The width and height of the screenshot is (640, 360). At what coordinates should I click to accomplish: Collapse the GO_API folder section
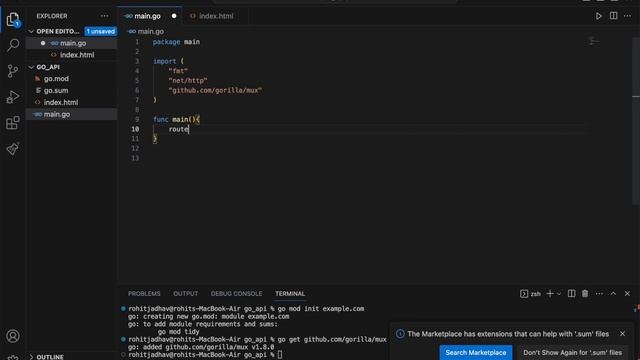[31, 67]
